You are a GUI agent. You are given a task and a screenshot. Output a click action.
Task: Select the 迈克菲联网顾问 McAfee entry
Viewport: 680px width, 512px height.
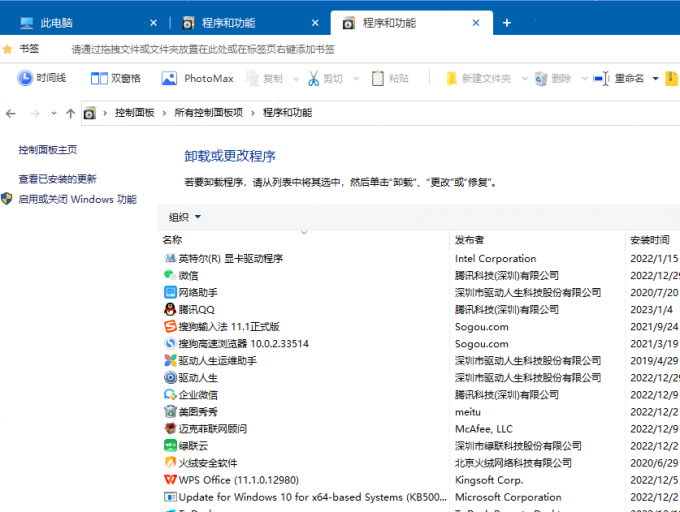point(212,428)
